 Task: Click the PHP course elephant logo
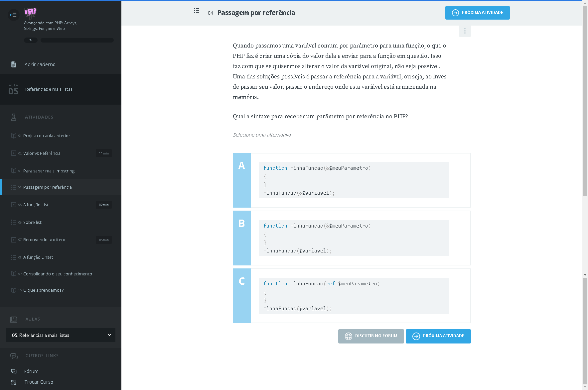[30, 13]
